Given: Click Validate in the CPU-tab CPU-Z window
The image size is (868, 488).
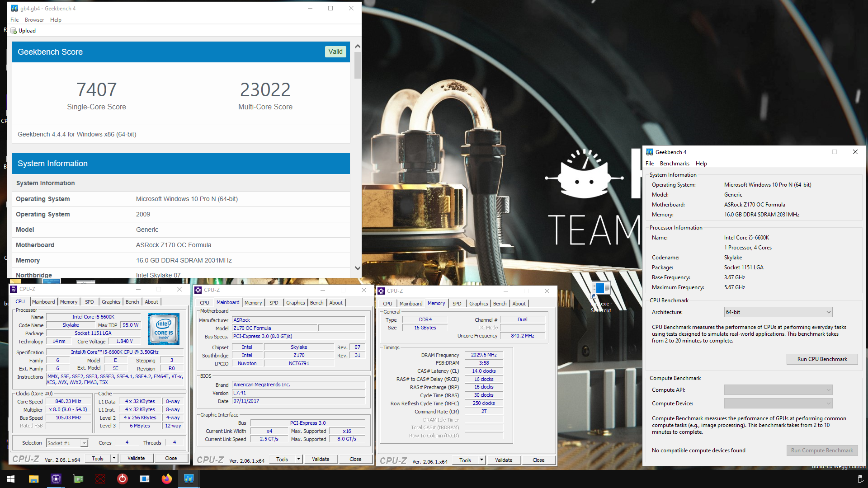Looking at the screenshot, I should [x=136, y=458].
